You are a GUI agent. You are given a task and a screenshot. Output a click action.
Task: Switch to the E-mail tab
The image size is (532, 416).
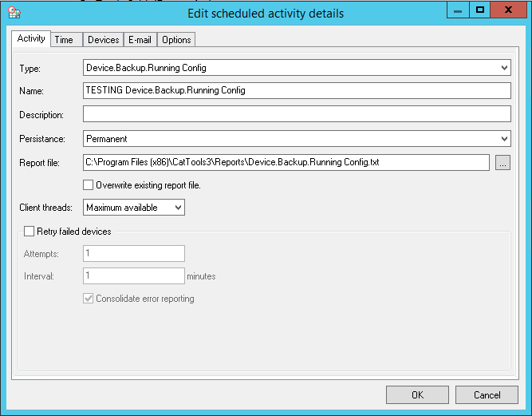pyautogui.click(x=140, y=40)
